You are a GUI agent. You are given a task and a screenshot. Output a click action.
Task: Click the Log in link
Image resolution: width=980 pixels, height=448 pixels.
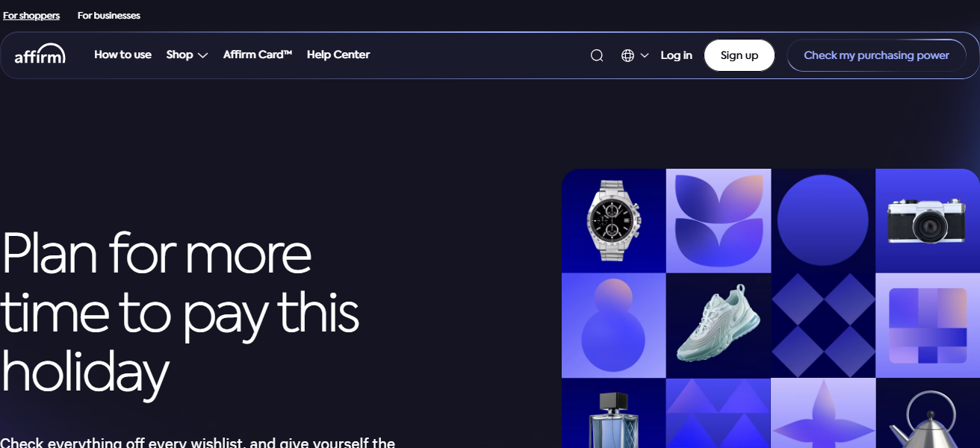pos(676,55)
